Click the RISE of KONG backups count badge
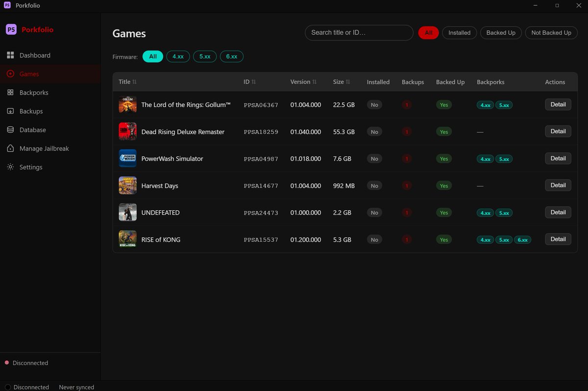588x391 pixels. coord(407,240)
